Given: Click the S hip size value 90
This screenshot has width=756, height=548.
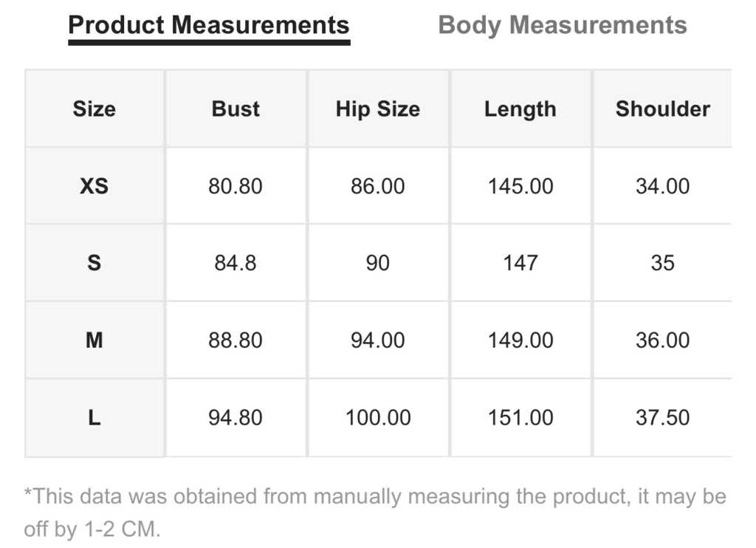Looking at the screenshot, I should pyautogui.click(x=378, y=263).
